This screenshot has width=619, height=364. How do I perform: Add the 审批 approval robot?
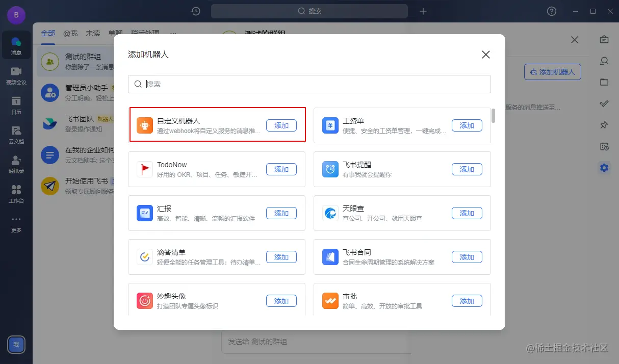pos(467,301)
